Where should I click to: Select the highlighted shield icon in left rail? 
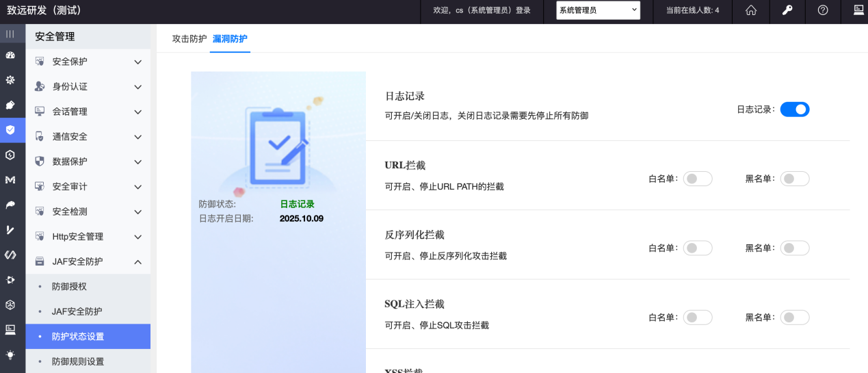pyautogui.click(x=10, y=129)
